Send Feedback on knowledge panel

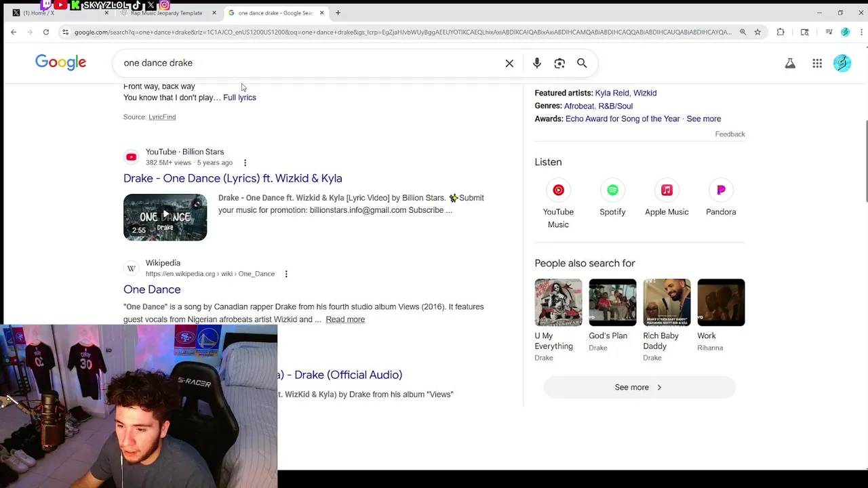730,134
